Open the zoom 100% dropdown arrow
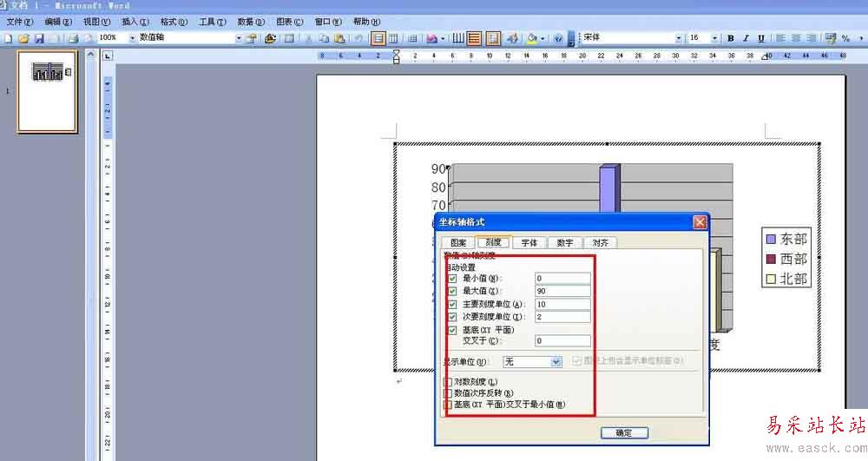 point(132,38)
